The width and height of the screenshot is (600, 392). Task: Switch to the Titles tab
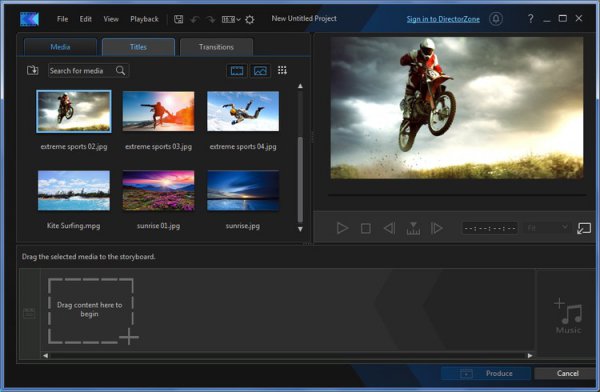tap(138, 47)
